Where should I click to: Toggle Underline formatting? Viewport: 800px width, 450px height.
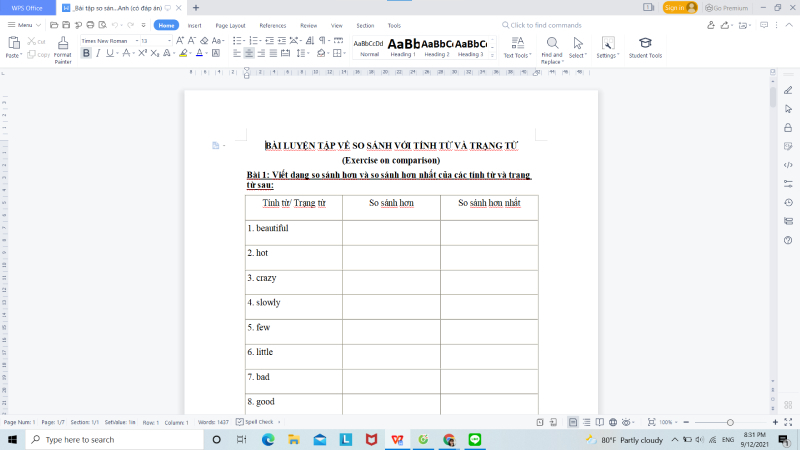[x=109, y=53]
